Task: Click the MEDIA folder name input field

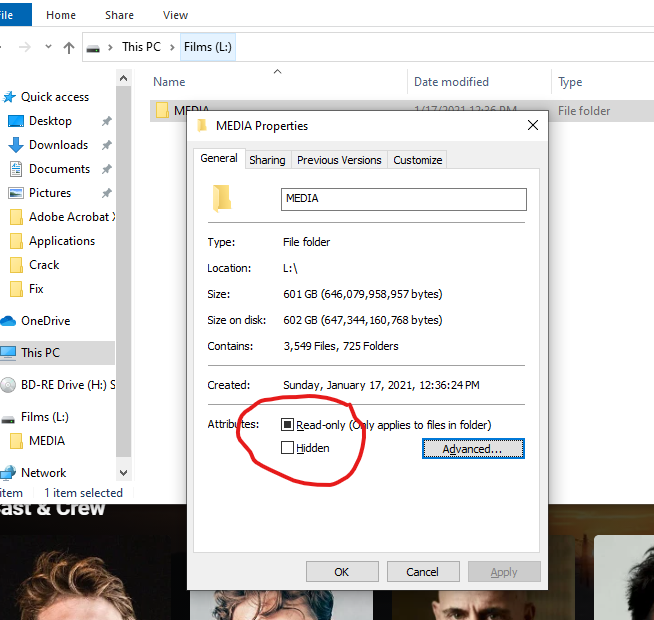Action: (x=404, y=199)
